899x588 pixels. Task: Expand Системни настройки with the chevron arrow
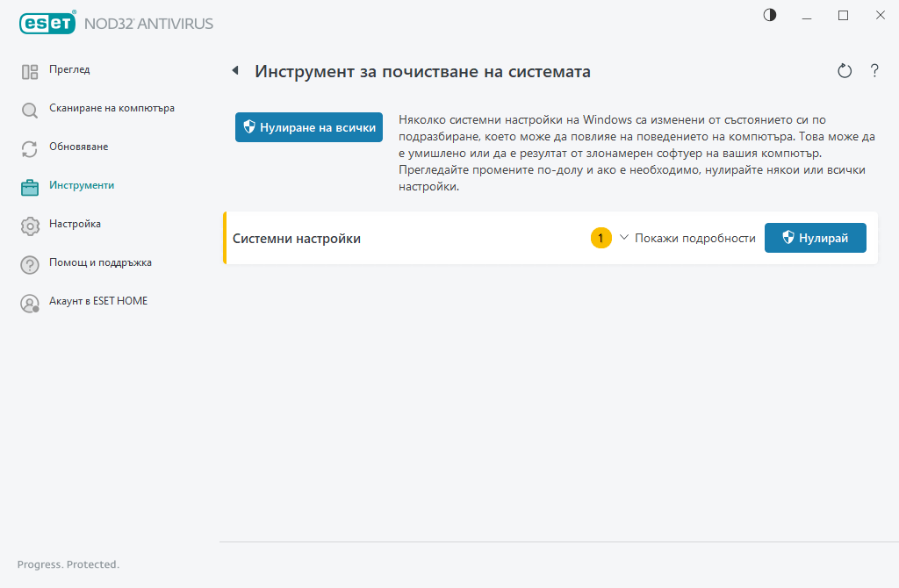[623, 237]
